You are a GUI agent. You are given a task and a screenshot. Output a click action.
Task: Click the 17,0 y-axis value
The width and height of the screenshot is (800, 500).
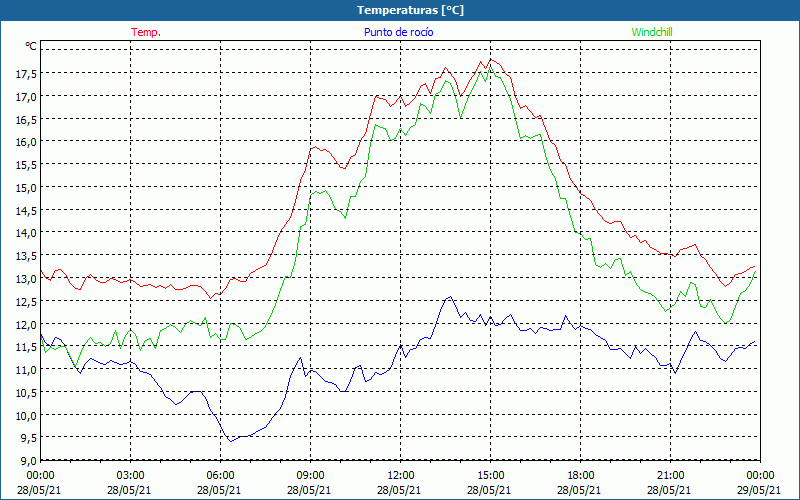[26, 97]
